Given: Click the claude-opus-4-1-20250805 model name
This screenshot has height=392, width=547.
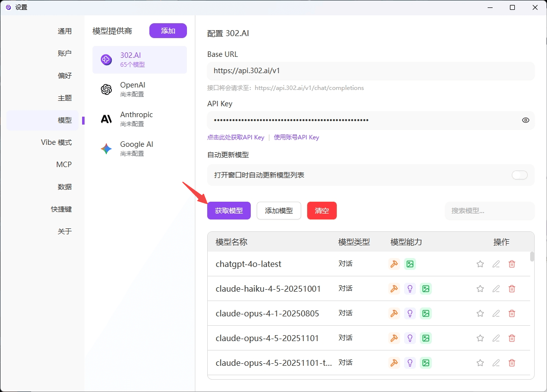Looking at the screenshot, I should 267,313.
